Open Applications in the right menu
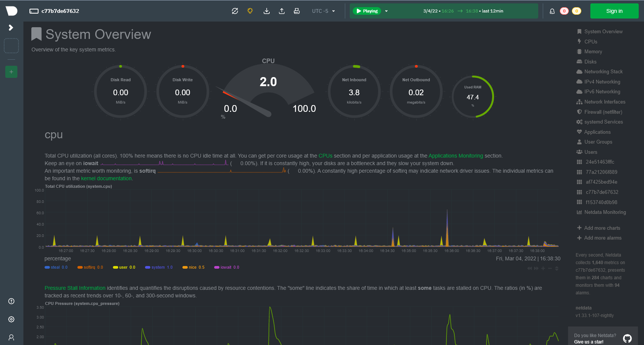This screenshot has height=345, width=644. [594, 132]
